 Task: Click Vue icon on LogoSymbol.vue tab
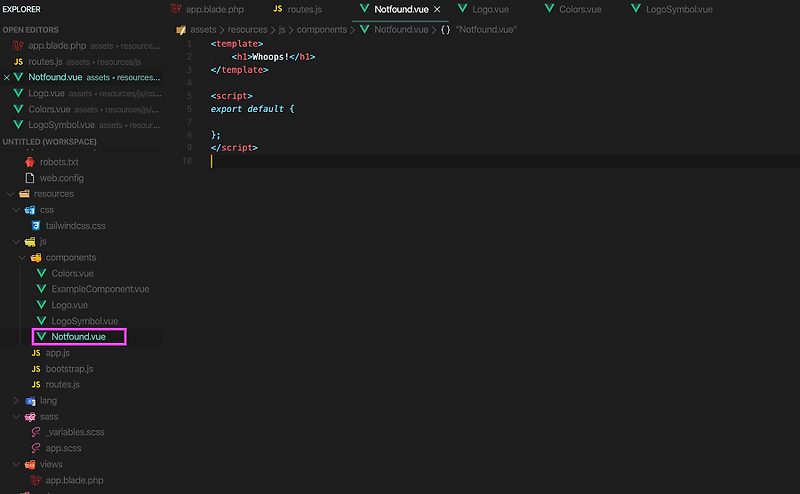click(636, 9)
